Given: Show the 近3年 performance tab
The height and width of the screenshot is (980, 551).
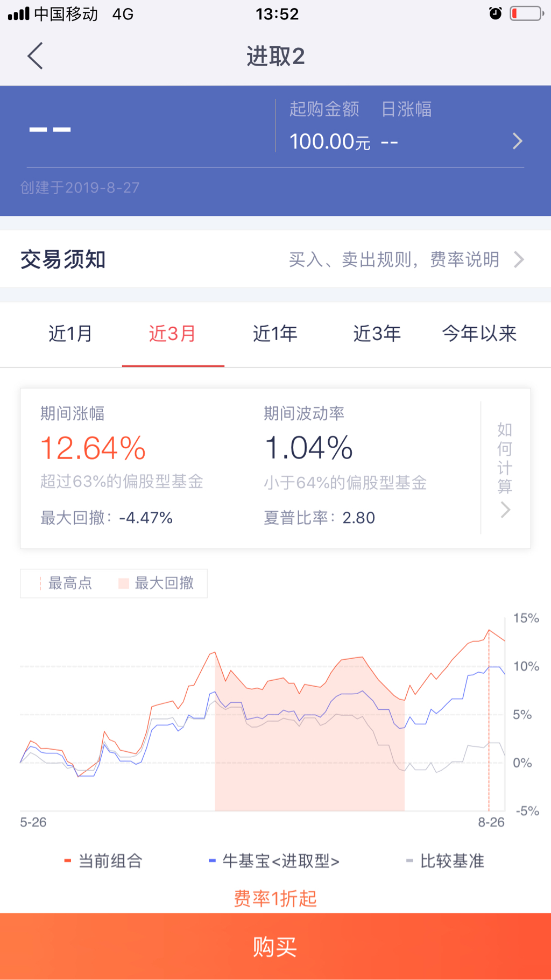Looking at the screenshot, I should click(x=377, y=334).
